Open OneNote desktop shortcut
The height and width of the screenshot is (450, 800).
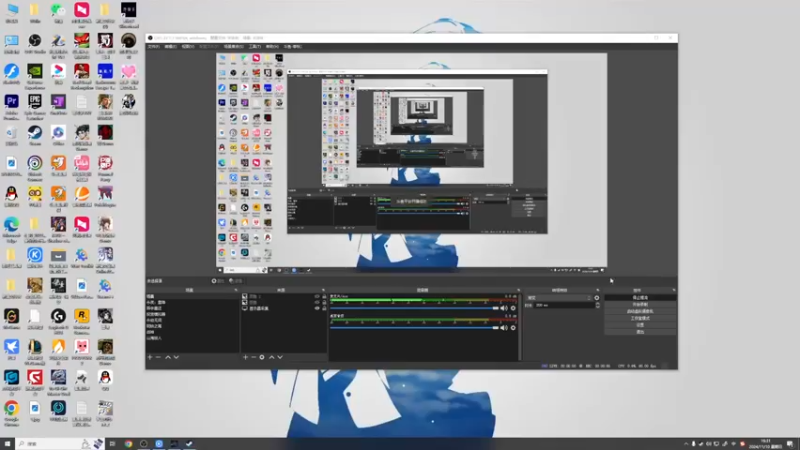pyautogui.click(x=58, y=105)
